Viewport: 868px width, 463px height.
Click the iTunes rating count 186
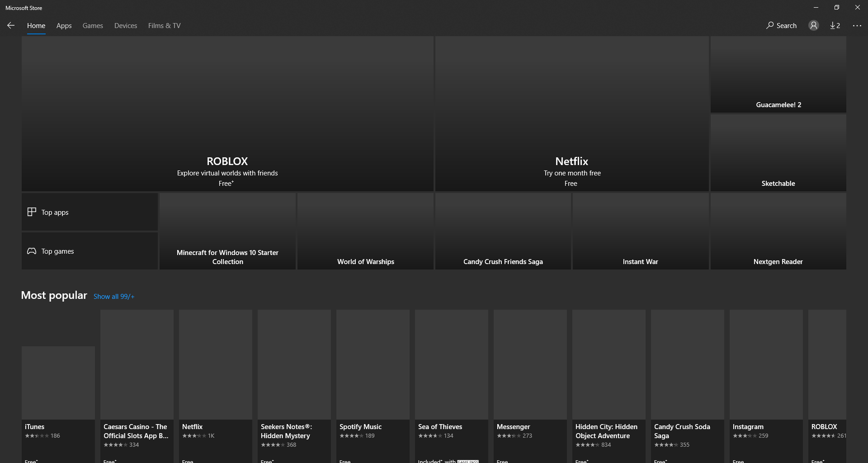coord(55,436)
